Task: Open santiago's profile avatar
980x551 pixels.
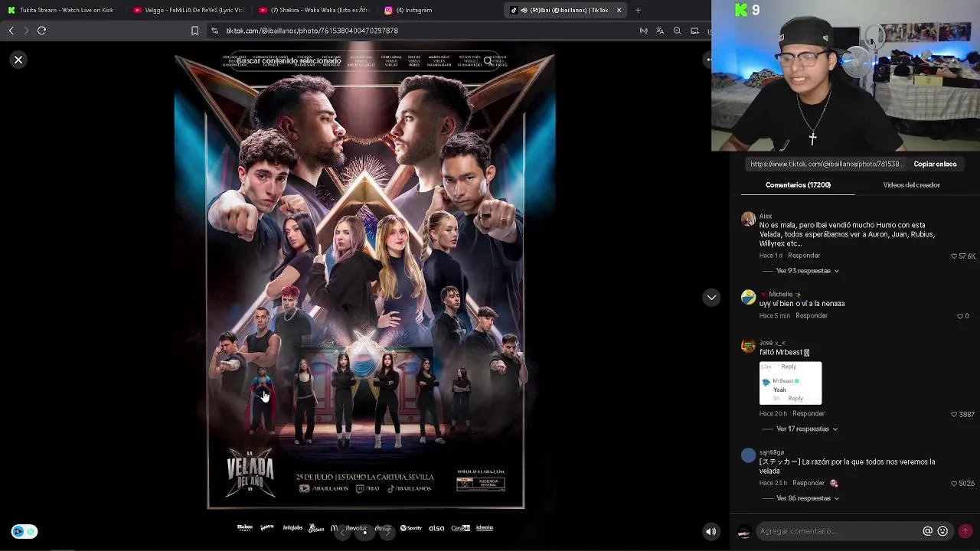Action: click(x=748, y=456)
